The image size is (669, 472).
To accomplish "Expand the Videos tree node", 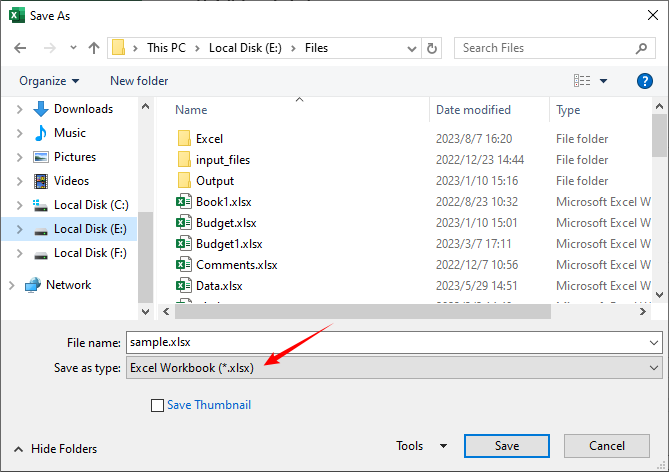I will [19, 181].
